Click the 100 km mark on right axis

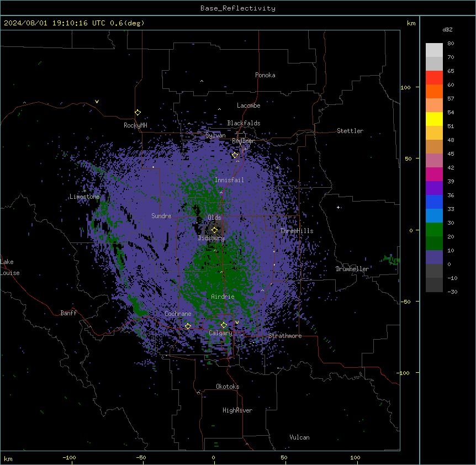click(x=405, y=87)
